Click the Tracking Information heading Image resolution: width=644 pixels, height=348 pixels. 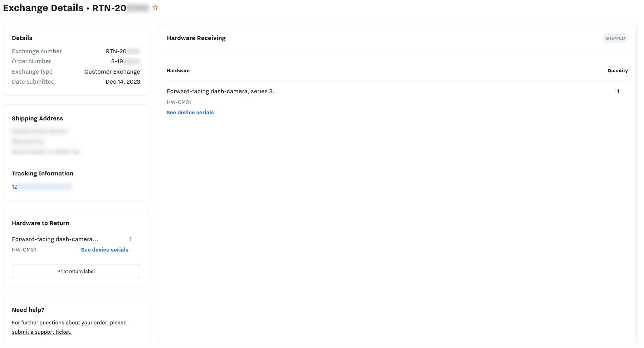(x=43, y=173)
